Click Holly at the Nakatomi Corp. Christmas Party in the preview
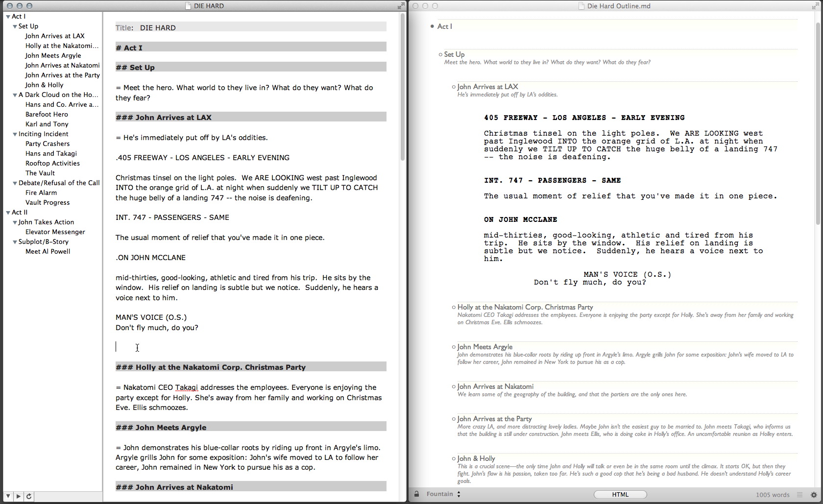The width and height of the screenshot is (823, 504). pyautogui.click(x=525, y=307)
